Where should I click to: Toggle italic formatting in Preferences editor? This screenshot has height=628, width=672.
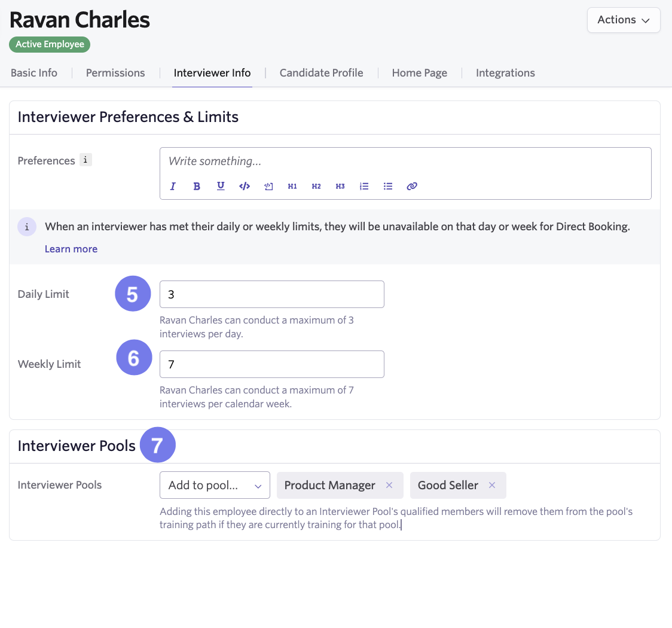173,186
